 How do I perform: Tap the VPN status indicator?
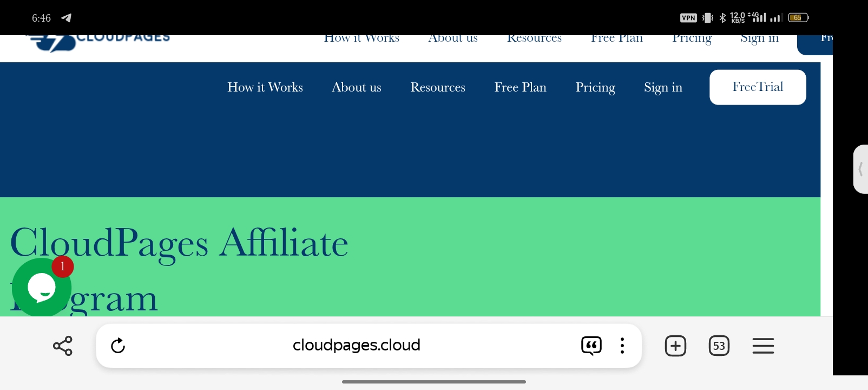pyautogui.click(x=688, y=18)
